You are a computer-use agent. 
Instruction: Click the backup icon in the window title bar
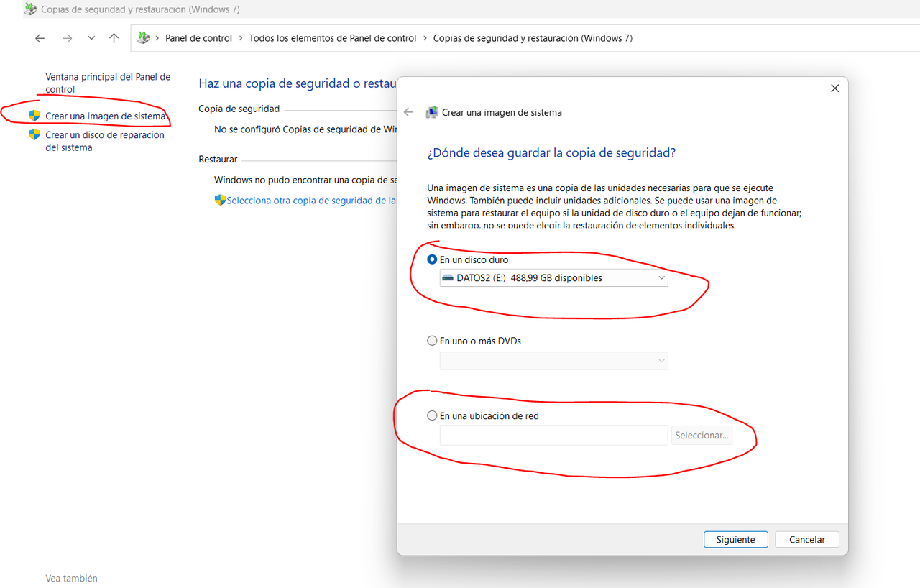(30, 9)
